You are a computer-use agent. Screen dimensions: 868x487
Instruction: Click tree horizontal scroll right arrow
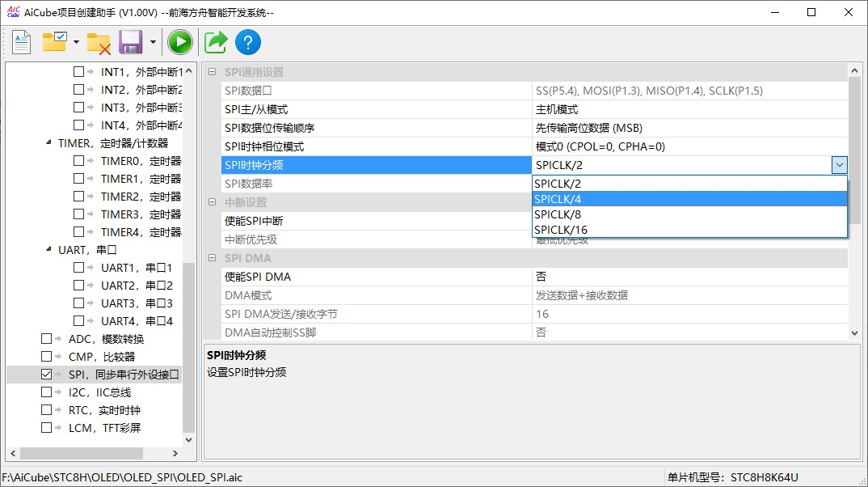[175, 453]
